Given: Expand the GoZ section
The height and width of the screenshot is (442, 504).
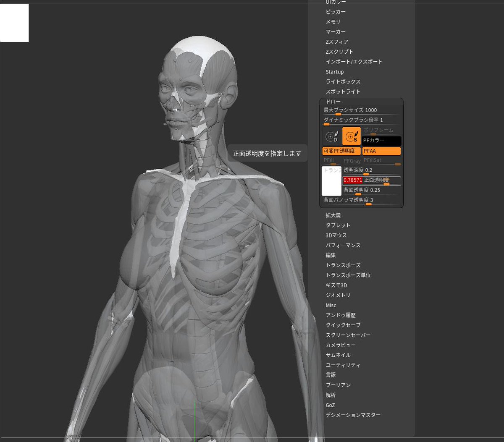Looking at the screenshot, I should tap(330, 405).
